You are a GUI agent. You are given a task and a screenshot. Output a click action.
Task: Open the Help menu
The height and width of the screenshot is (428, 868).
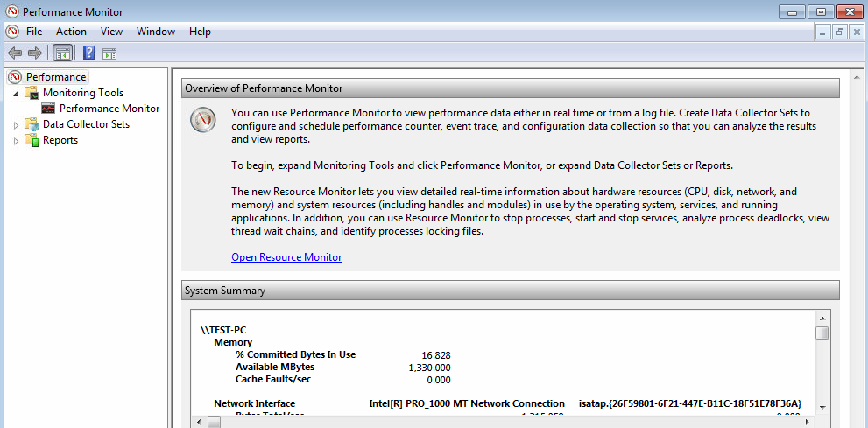200,32
